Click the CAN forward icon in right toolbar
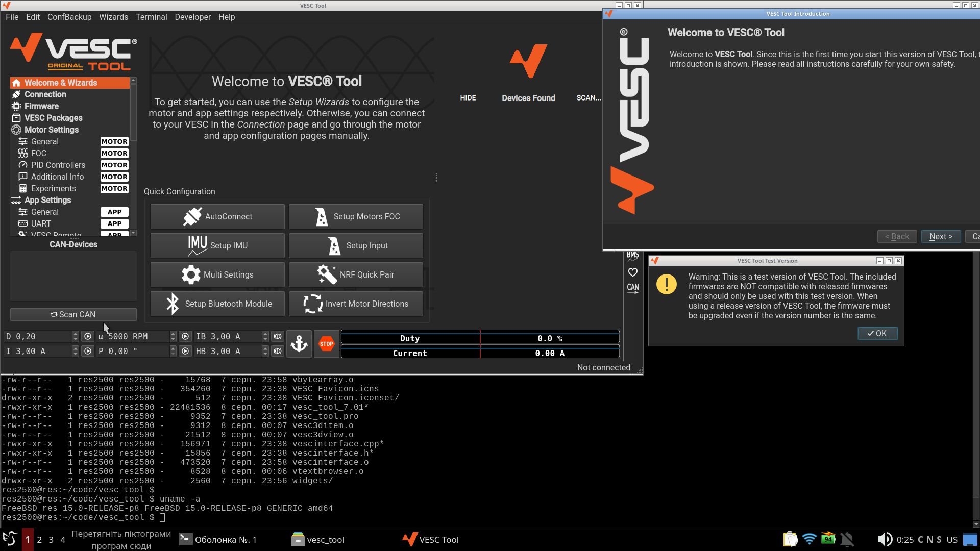Screen dimensions: 980x551 pyautogui.click(x=633, y=288)
